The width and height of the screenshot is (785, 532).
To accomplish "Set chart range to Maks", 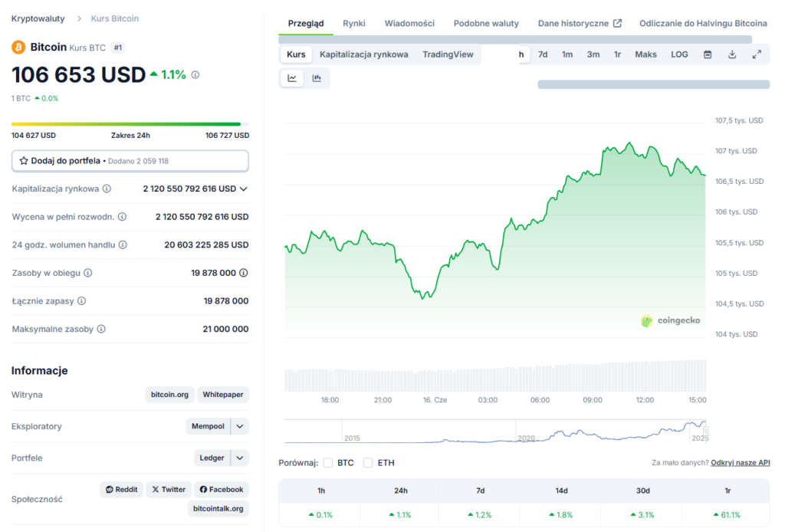I will pos(645,54).
